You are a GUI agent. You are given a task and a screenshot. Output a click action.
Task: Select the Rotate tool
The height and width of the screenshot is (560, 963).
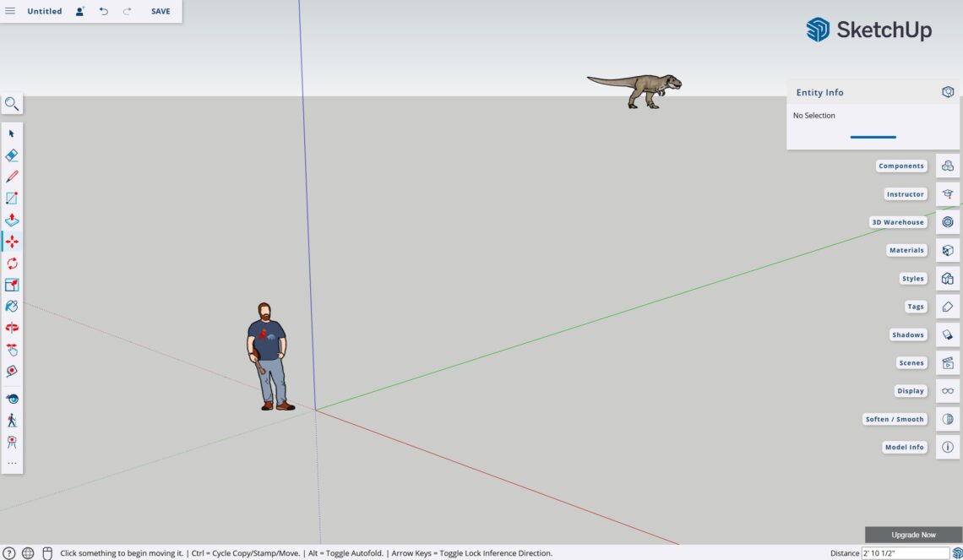point(12,264)
